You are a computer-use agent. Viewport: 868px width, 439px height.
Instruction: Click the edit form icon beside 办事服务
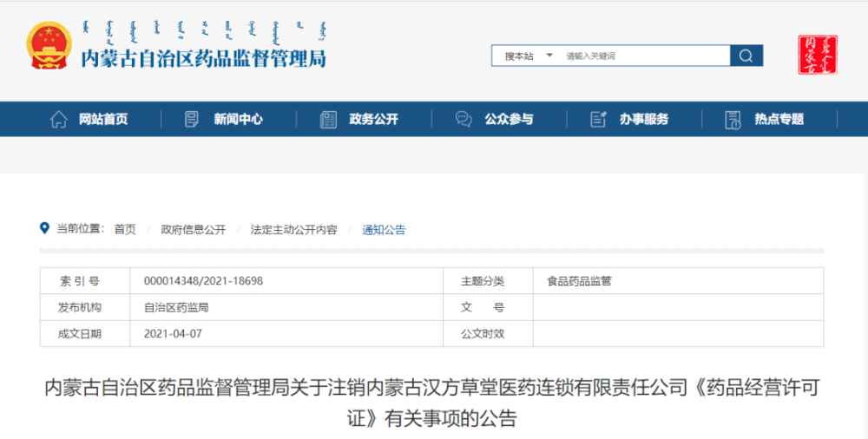598,119
